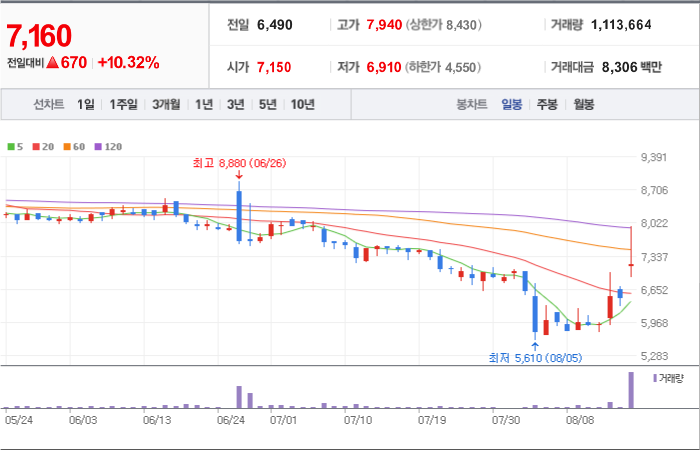
Task: Click the purple 120-day moving average swatch
Action: (x=98, y=147)
